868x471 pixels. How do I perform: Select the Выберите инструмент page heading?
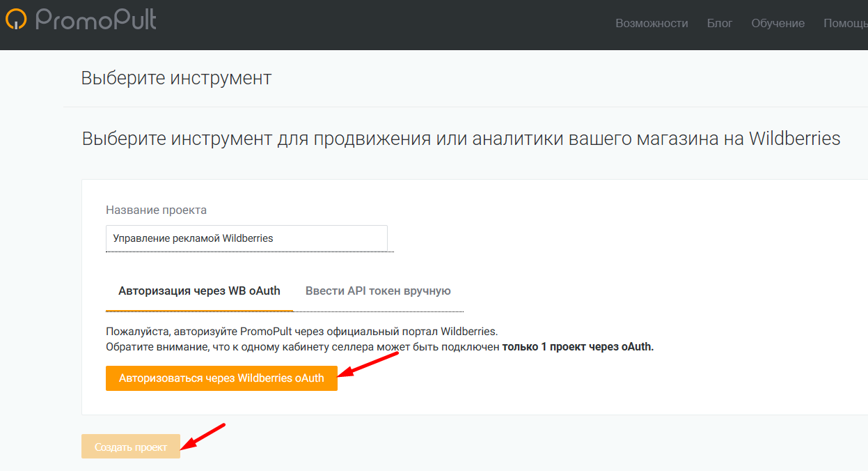tap(176, 78)
